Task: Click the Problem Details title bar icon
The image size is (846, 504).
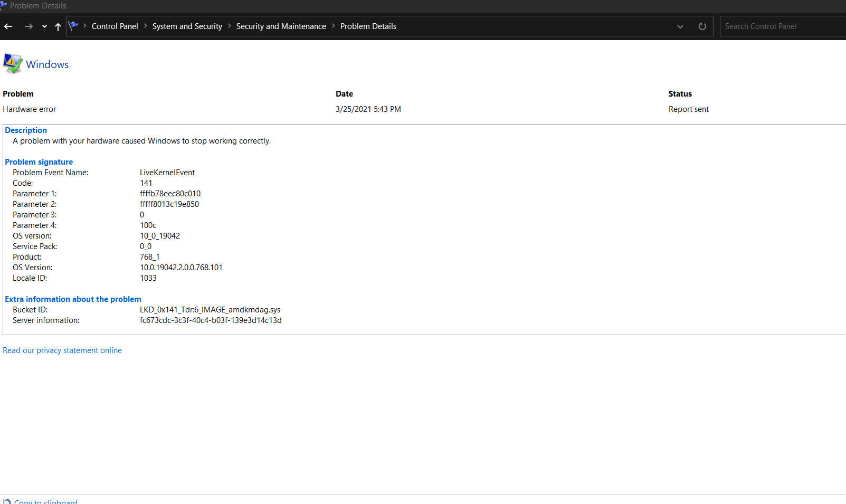Action: tap(4, 5)
